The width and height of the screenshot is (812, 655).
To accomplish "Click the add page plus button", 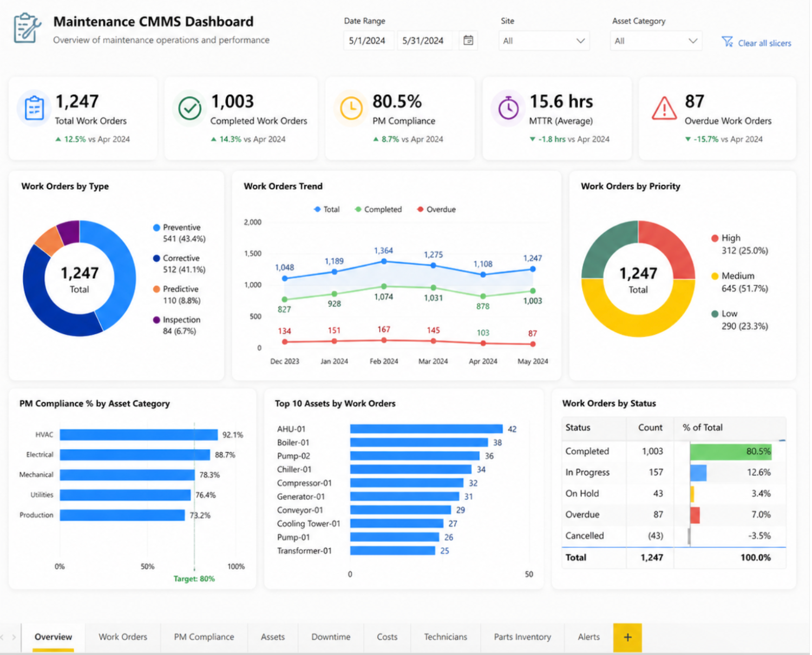I will click(628, 637).
